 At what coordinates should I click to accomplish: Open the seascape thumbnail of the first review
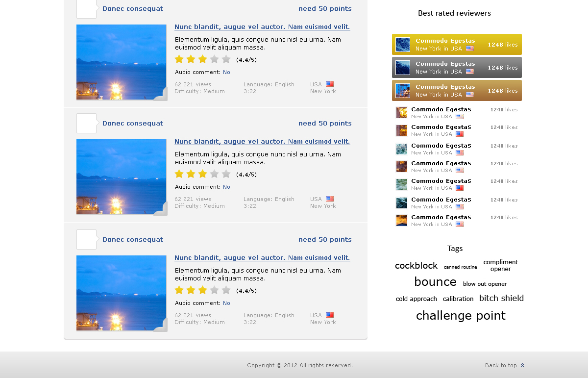(122, 62)
